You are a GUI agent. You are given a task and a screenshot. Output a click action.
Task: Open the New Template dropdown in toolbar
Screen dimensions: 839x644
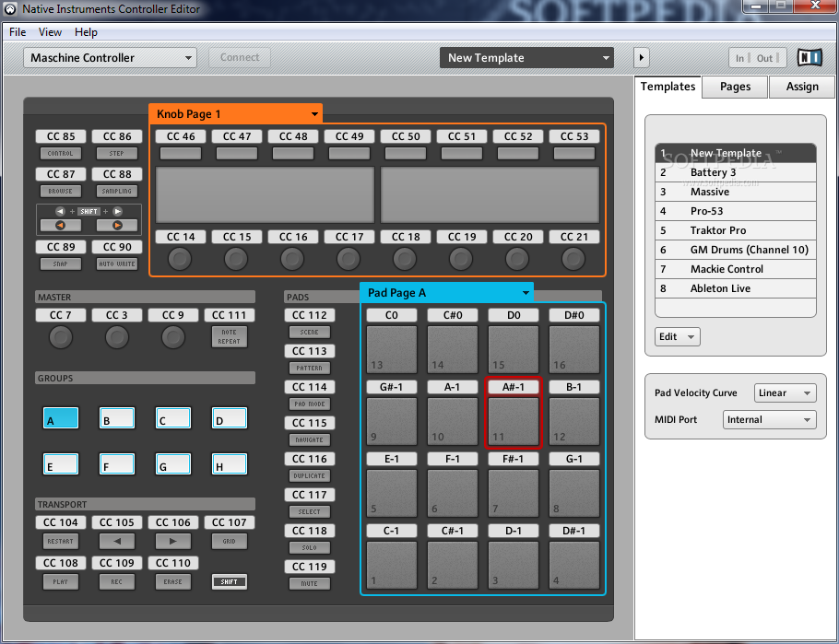pos(526,57)
